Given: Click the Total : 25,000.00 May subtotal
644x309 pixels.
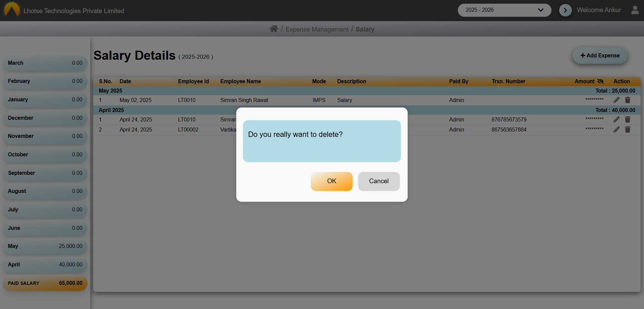Looking at the screenshot, I should tap(615, 91).
